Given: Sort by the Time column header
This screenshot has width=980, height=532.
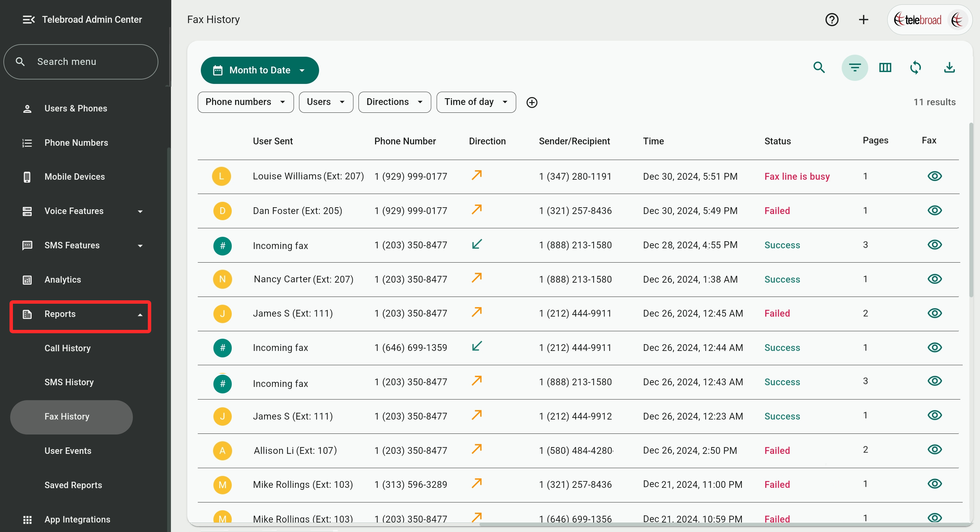Looking at the screenshot, I should click(x=653, y=141).
